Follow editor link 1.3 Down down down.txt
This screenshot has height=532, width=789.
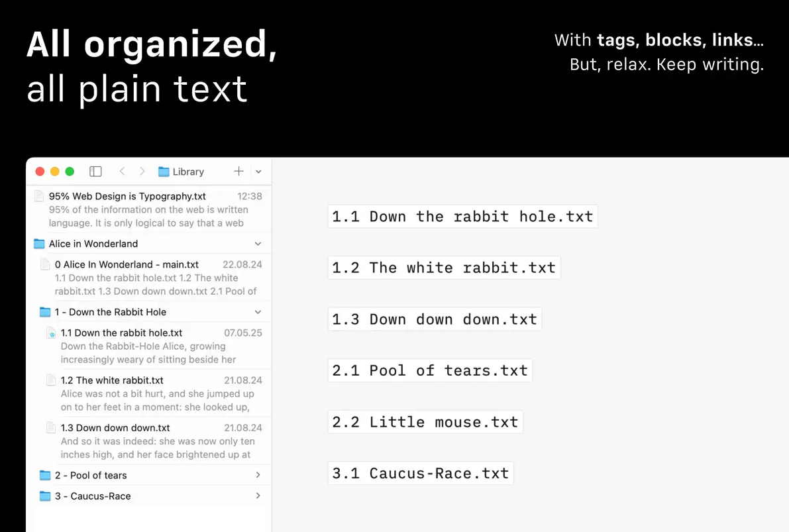click(435, 319)
